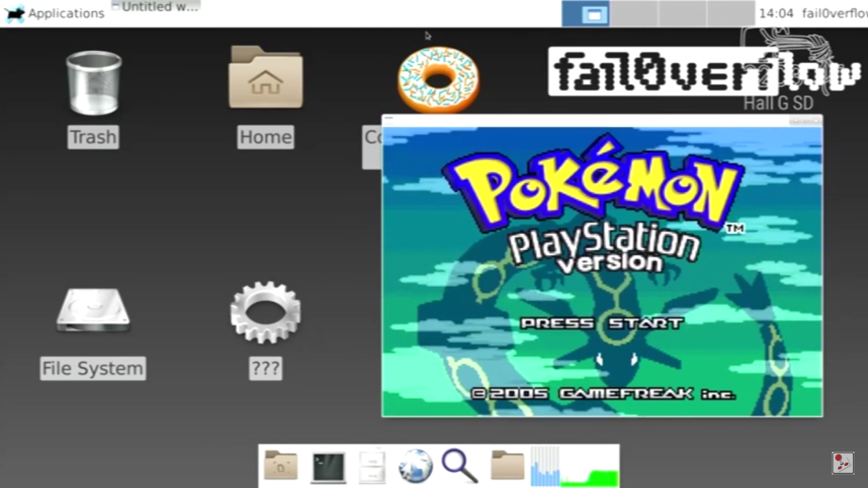Click the 14:04 clock in panel
The width and height of the screenshot is (868, 488).
click(x=776, y=14)
